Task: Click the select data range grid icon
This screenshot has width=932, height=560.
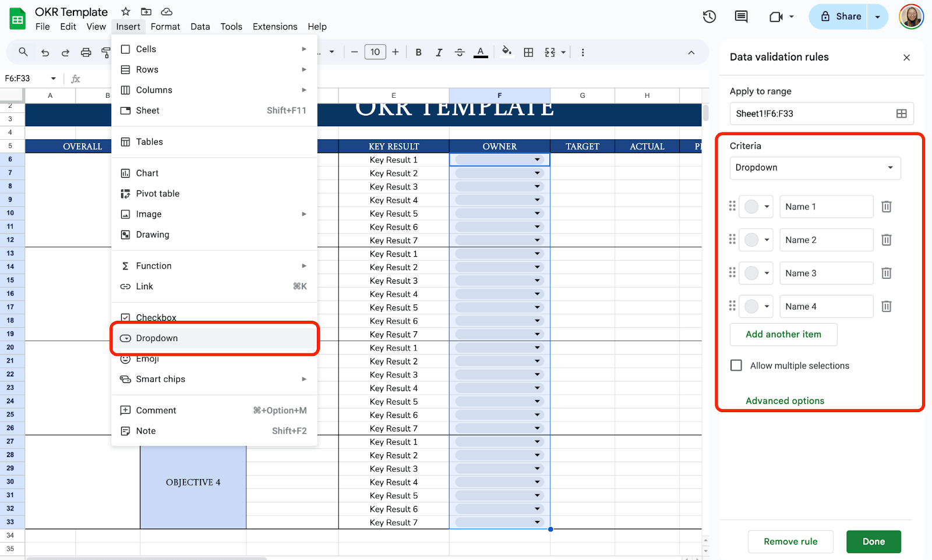Action: 901,114
